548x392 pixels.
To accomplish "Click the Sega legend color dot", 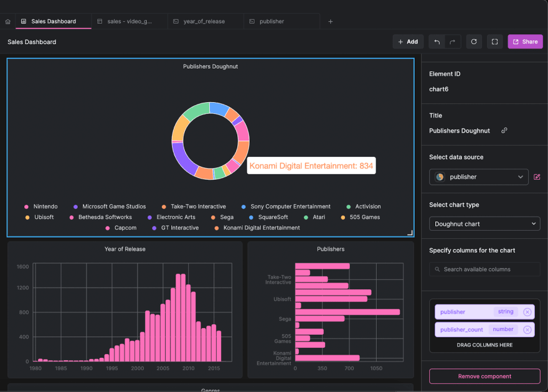I will tap(213, 218).
